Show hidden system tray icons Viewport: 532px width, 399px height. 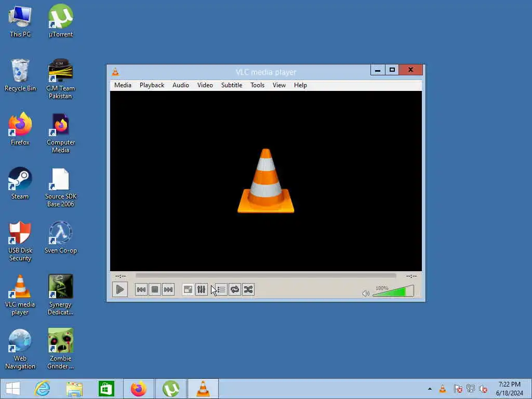[430, 389]
